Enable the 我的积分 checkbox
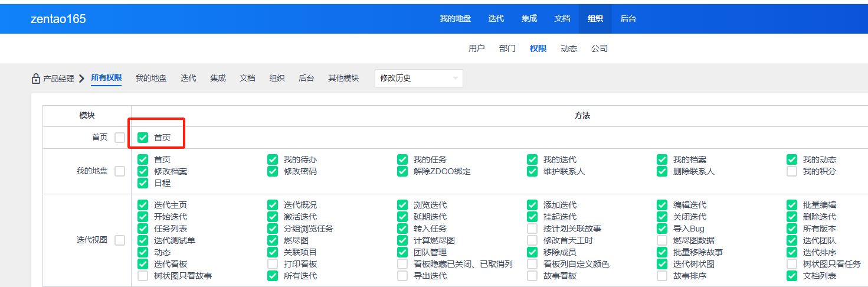Screen dimensions: 868x287 pyautogui.click(x=792, y=171)
